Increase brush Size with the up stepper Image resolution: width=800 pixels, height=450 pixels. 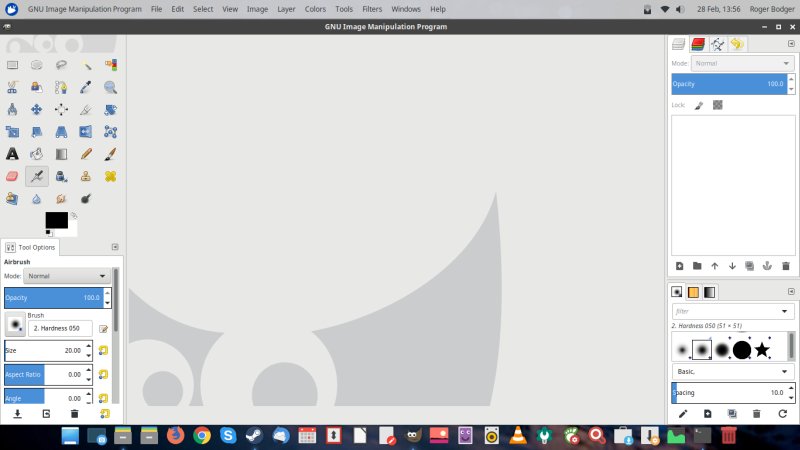89,346
